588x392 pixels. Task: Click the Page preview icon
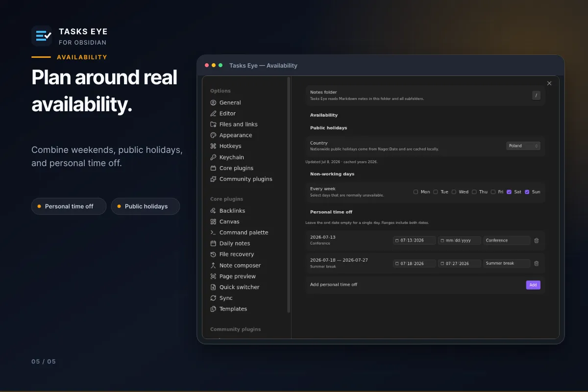tap(213, 276)
